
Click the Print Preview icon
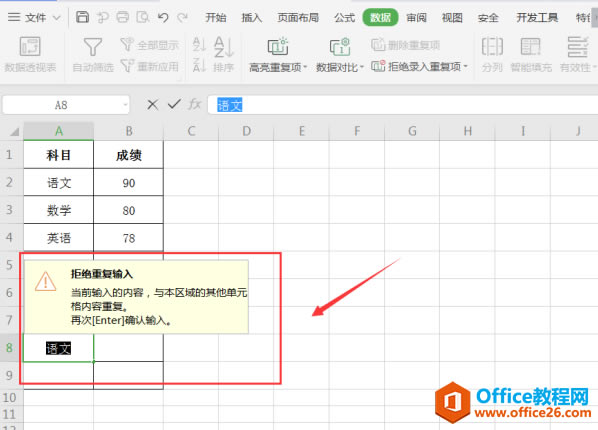coord(143,17)
